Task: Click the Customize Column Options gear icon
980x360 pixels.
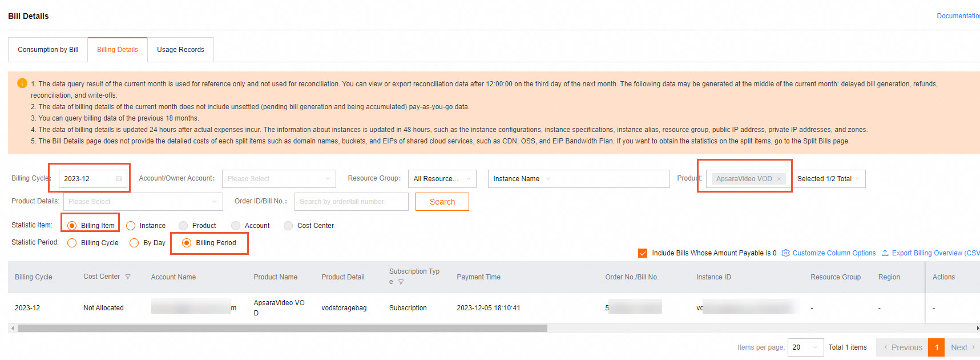Action: coord(785,253)
